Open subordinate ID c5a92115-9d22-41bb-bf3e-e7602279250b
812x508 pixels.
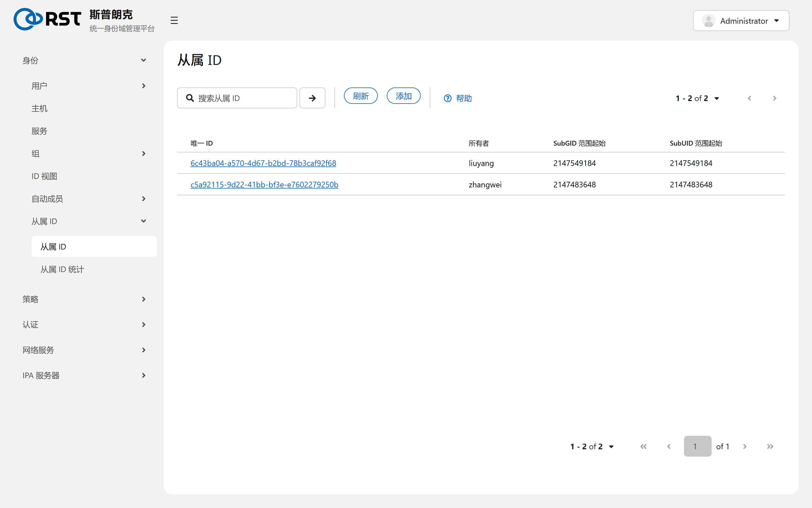[264, 185]
